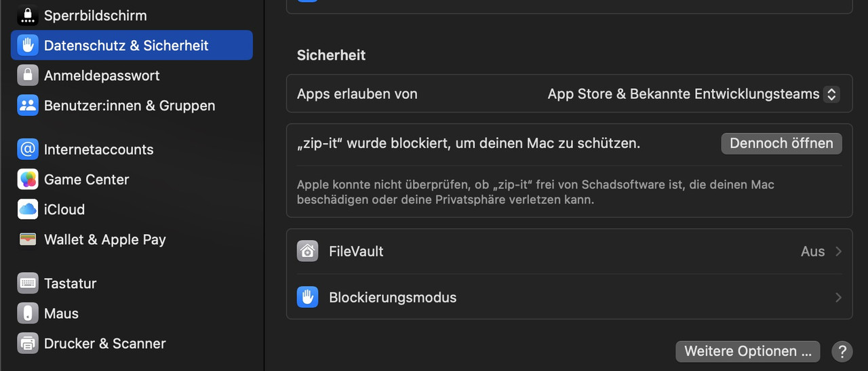Open Tastatur settings in sidebar
The width and height of the screenshot is (868, 371).
coord(71,284)
